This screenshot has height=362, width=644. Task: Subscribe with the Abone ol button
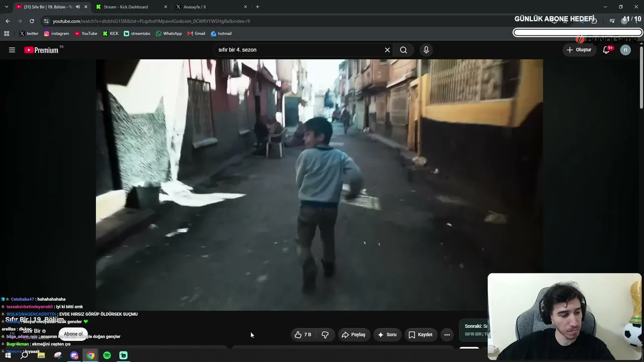click(x=73, y=334)
